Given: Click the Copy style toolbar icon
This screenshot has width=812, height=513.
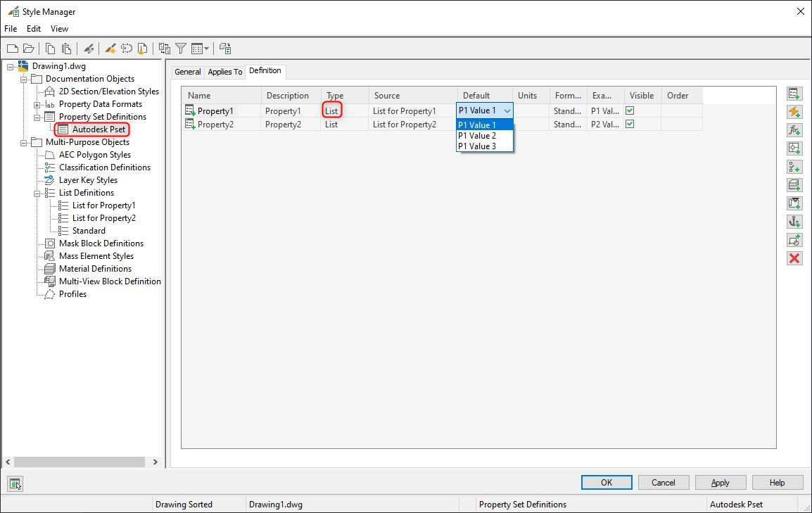Looking at the screenshot, I should click(x=50, y=49).
